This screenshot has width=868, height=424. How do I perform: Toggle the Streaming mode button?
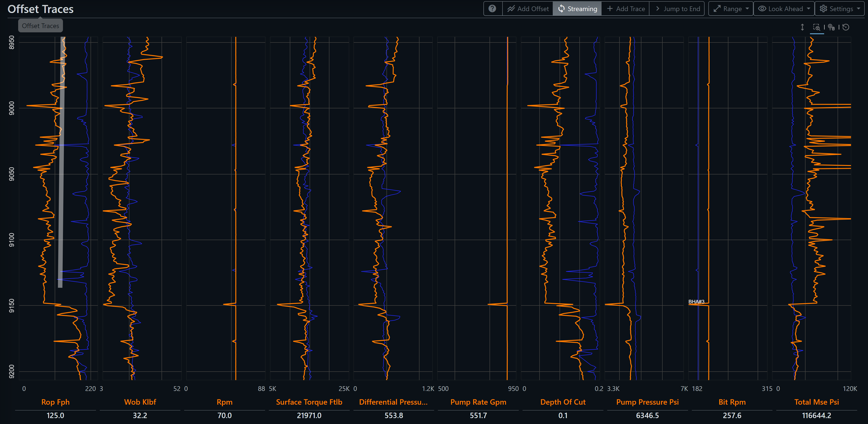[x=577, y=9]
